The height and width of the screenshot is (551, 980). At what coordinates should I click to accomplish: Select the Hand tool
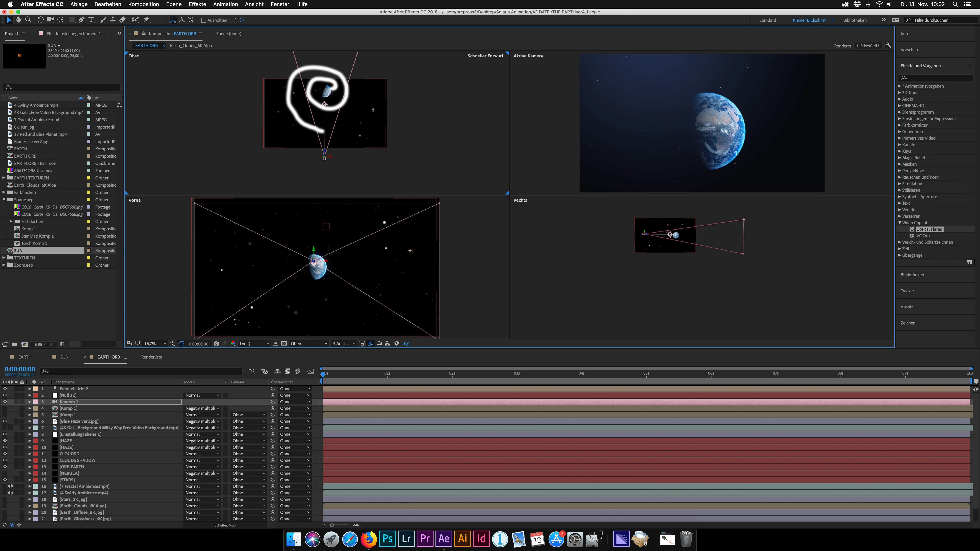pyautogui.click(x=18, y=20)
